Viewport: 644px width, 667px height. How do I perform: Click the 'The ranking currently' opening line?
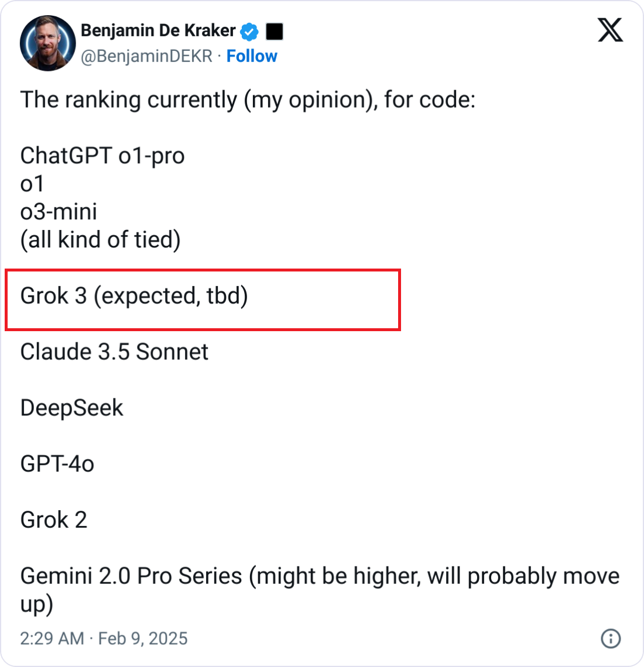[x=248, y=99]
